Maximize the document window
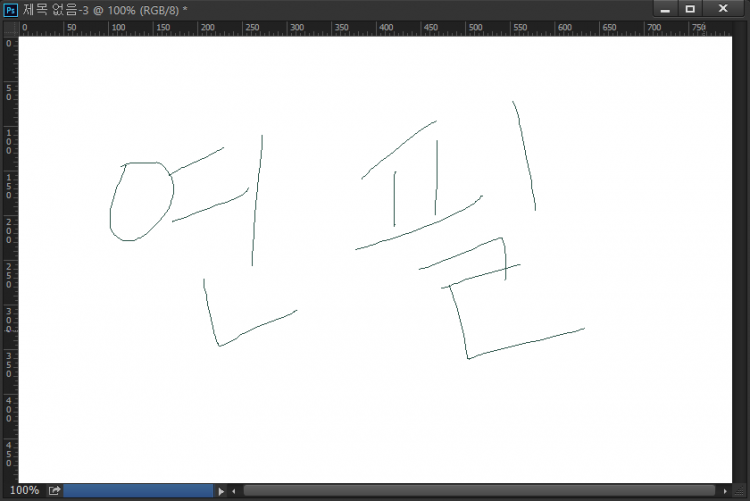This screenshot has height=501, width=750. (690, 9)
